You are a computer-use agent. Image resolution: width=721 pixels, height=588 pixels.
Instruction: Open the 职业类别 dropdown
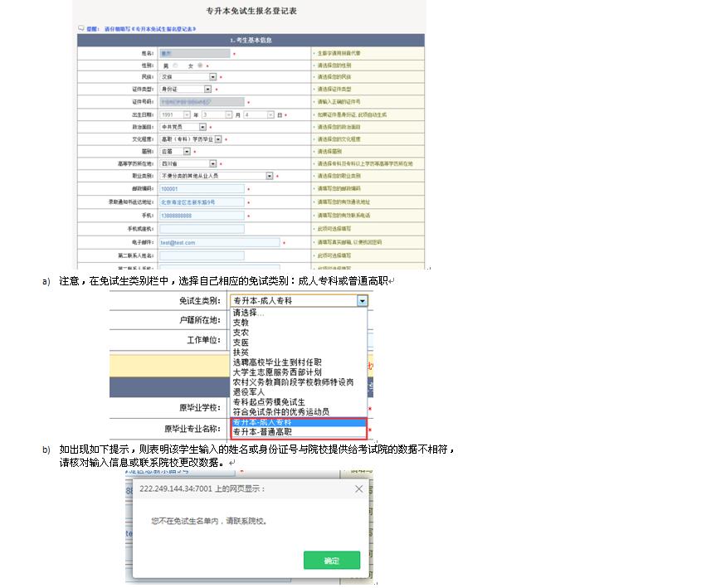click(269, 176)
